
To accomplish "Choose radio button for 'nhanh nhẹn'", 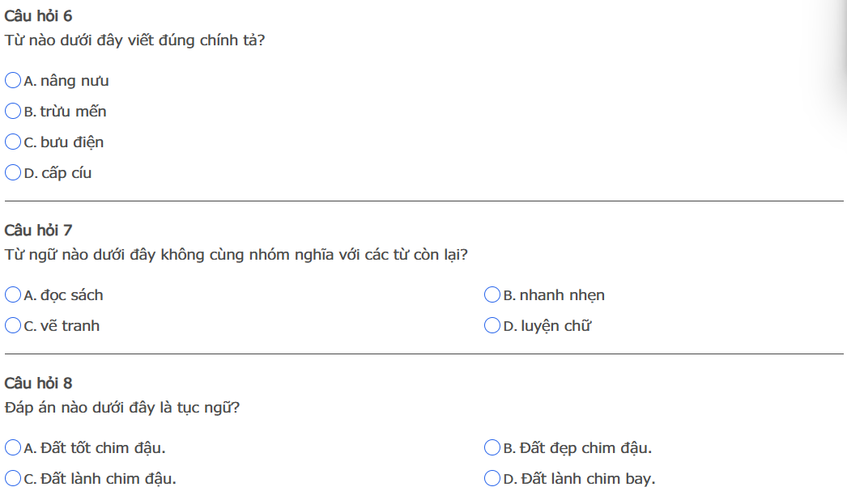I will pos(492,294).
